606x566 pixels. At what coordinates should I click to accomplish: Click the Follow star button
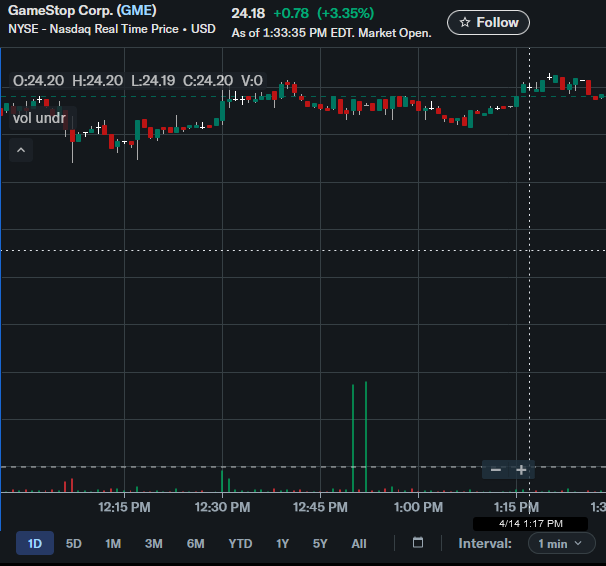(488, 22)
